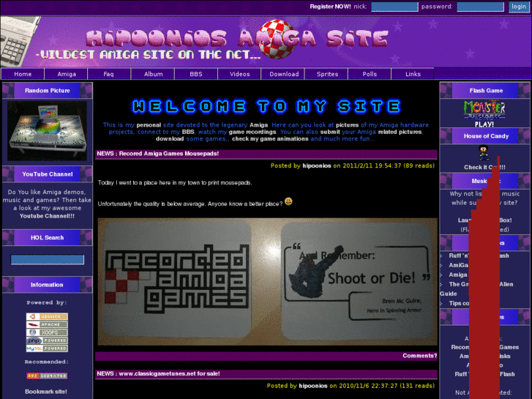Open Recored Amiga Games Mousepads news headline
The height and width of the screenshot is (399, 532).
pos(158,154)
